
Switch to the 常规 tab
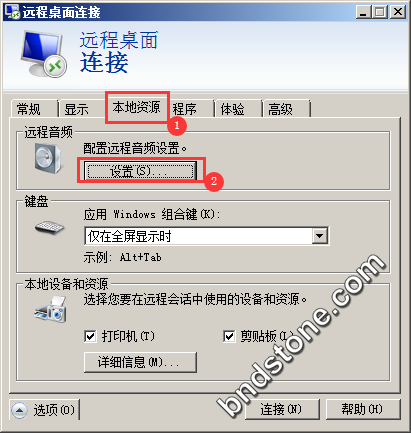(33, 109)
